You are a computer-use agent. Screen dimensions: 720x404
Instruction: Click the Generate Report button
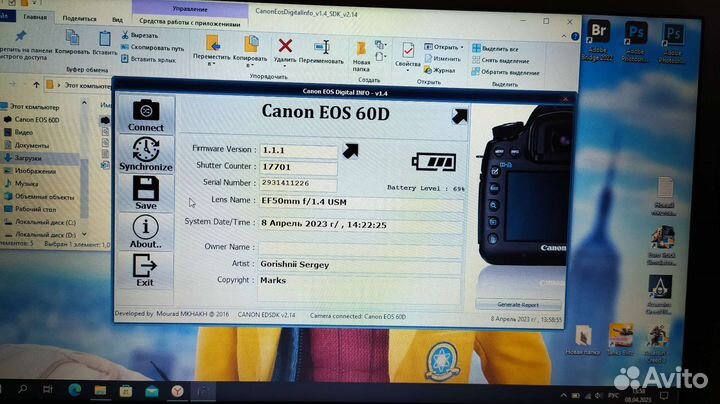pos(518,304)
